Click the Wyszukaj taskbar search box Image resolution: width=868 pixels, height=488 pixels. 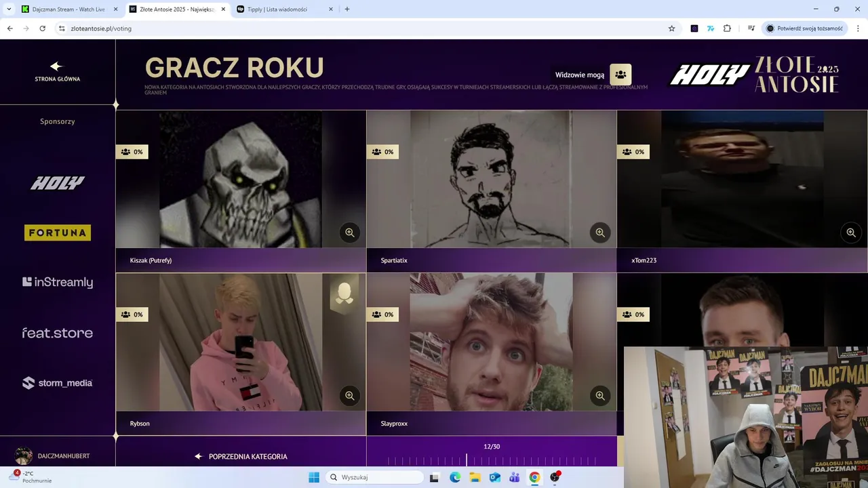click(375, 477)
